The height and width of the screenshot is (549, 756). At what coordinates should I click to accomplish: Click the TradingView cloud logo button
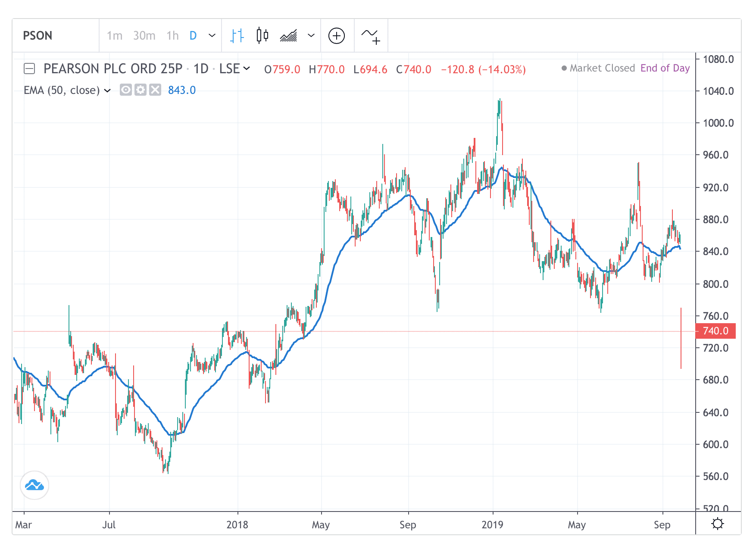34,485
